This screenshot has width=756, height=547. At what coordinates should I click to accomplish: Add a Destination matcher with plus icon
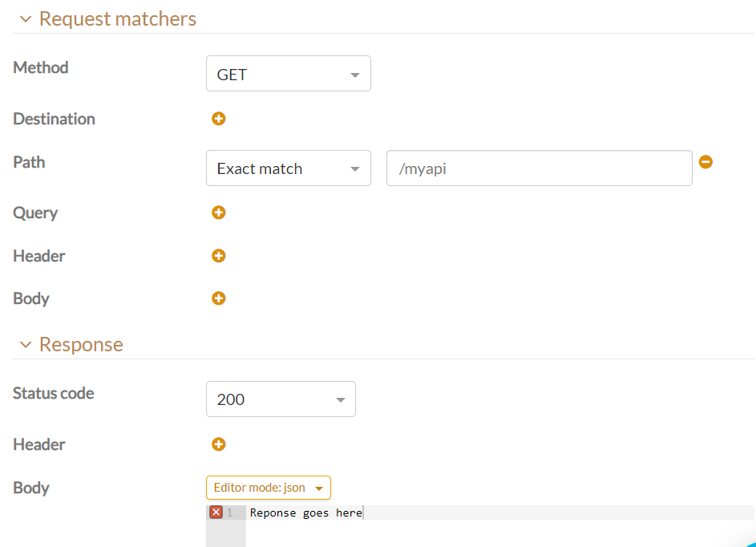[219, 119]
